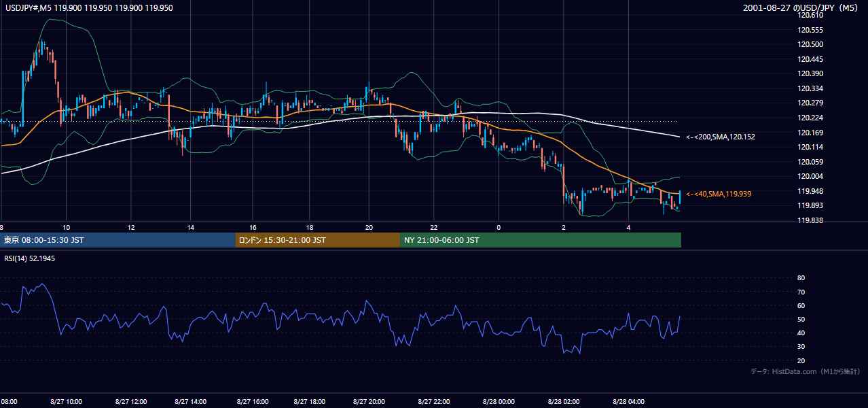Click the RSI 20 level label
The image size is (868, 408).
coord(801,360)
